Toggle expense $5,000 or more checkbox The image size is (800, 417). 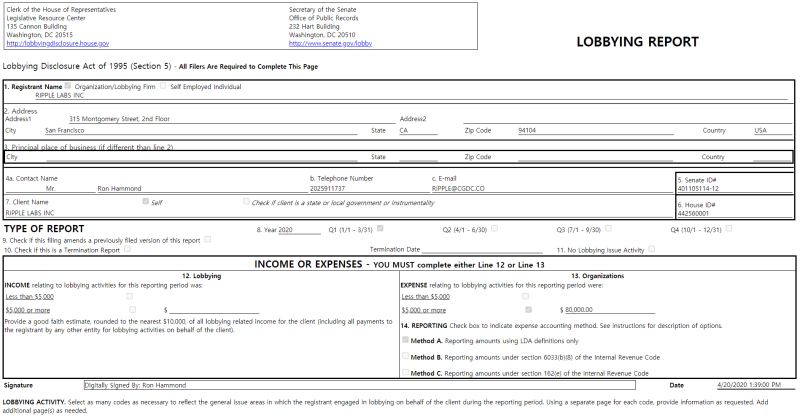click(529, 309)
